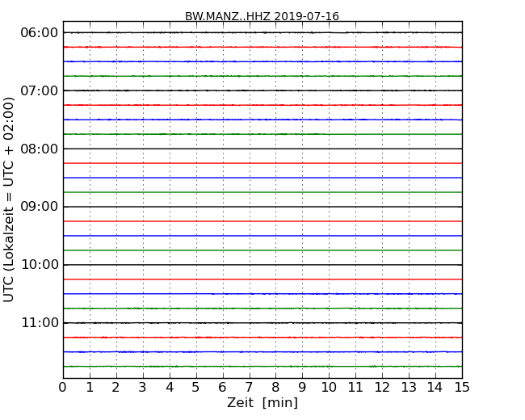Click x-axis tick label 11
This screenshot has height=420, width=525.
[x=355, y=388]
